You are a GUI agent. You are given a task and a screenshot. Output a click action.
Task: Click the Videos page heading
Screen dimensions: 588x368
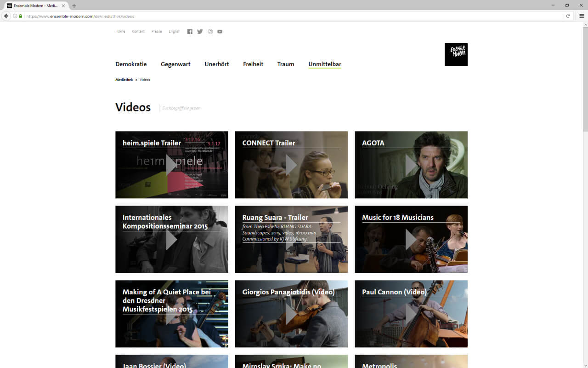click(133, 107)
